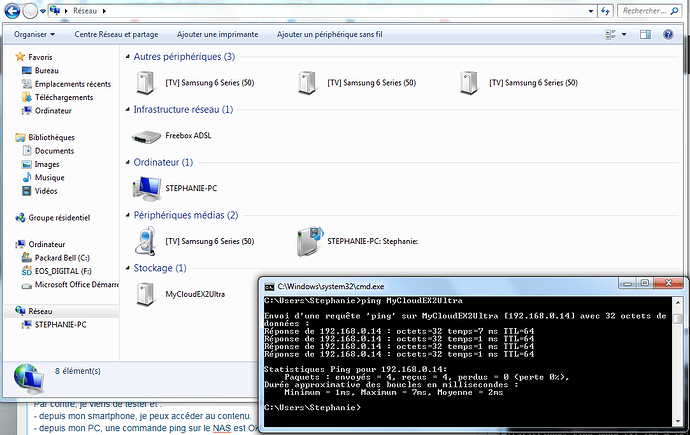
Task: Close the cmd.exe window
Action: (668, 284)
